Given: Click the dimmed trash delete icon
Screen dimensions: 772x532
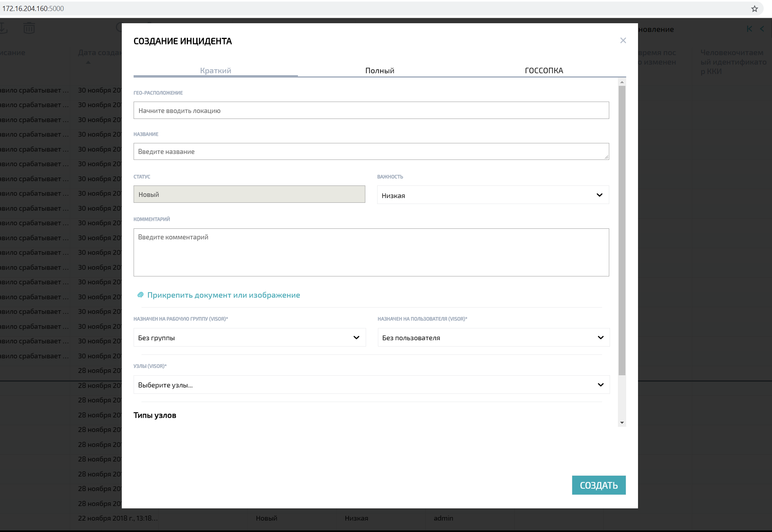Looking at the screenshot, I should 29,28.
